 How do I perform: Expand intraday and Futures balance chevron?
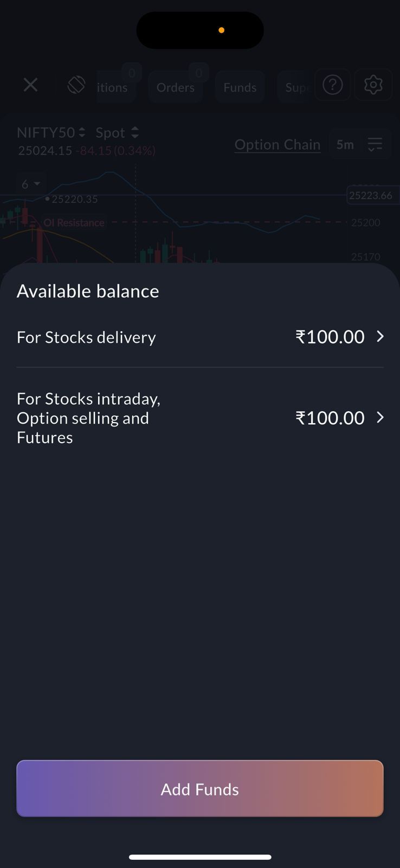380,418
